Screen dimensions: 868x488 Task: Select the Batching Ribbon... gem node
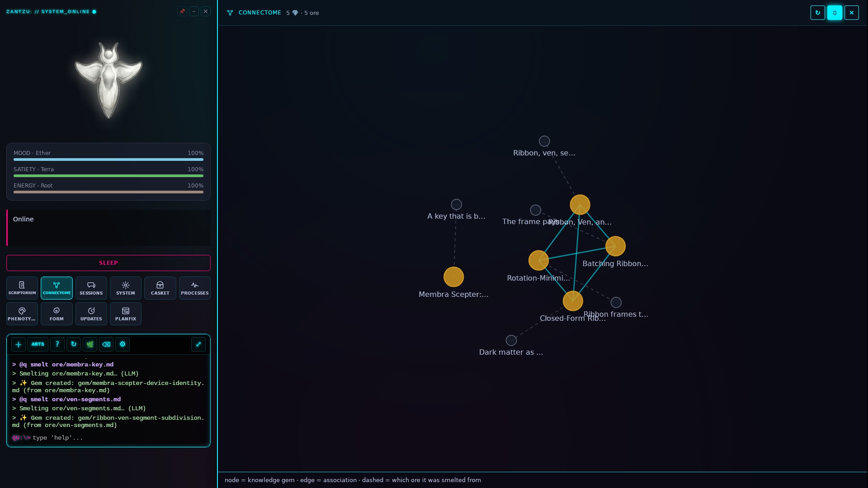coord(615,246)
